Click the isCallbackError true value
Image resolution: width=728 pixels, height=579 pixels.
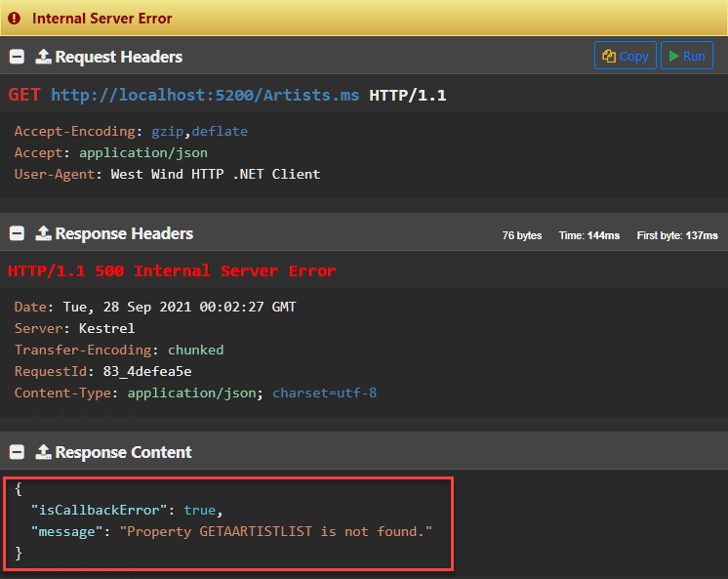coord(198,510)
